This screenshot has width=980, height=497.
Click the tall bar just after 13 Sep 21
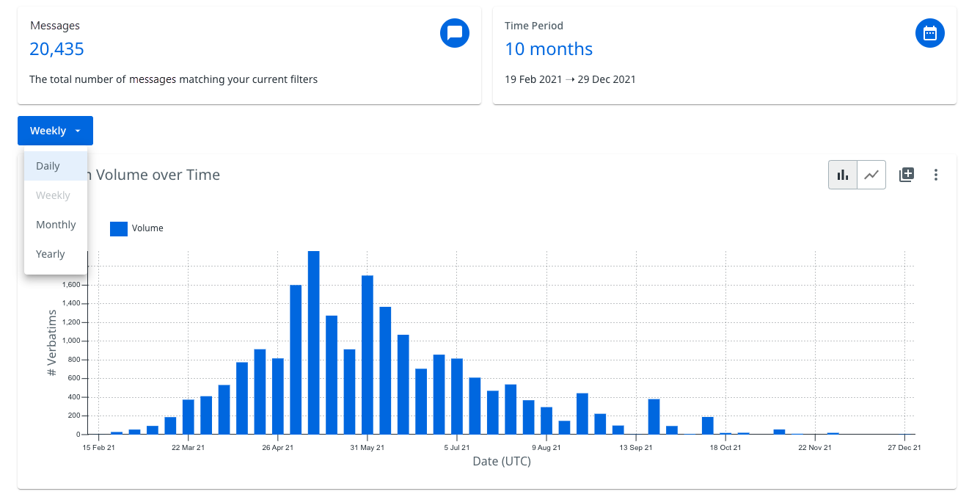(x=654, y=416)
